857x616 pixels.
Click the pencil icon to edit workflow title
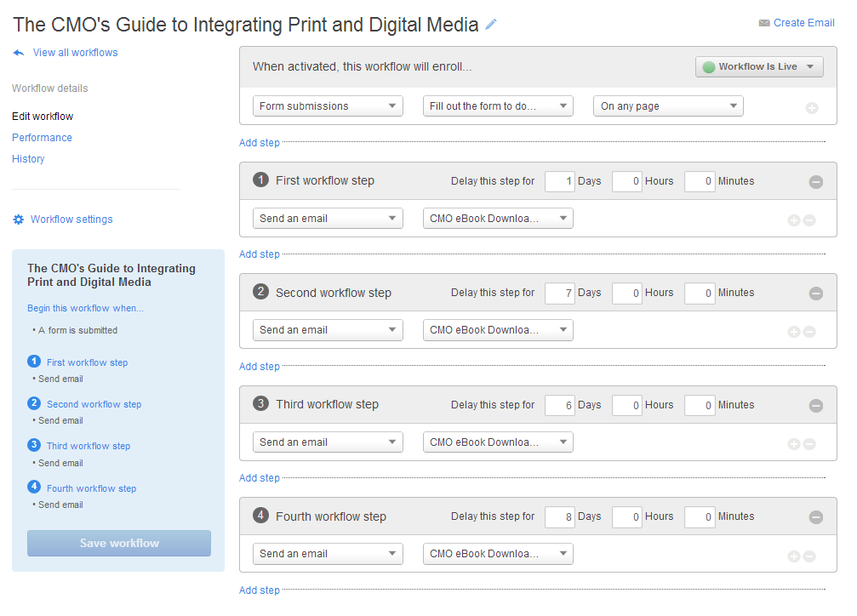(491, 25)
